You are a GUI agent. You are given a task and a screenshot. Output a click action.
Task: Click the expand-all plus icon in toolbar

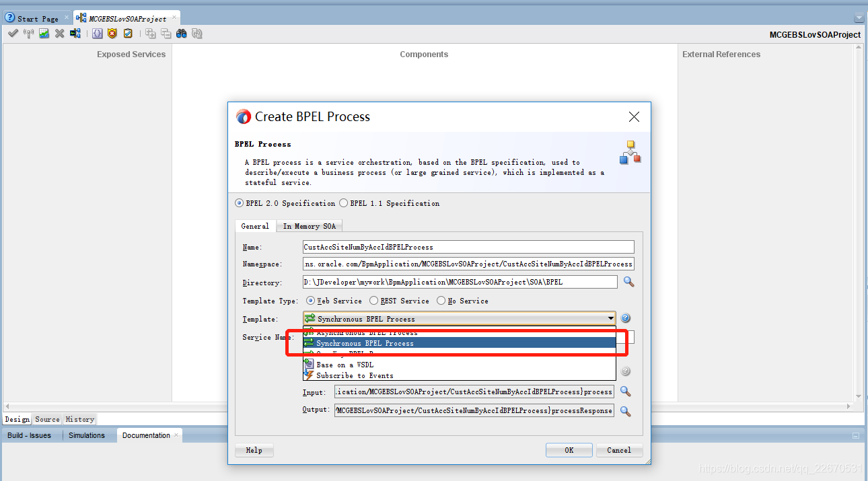tap(151, 34)
